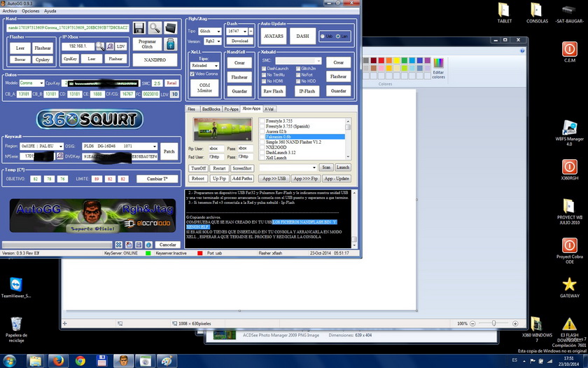Open the XeLL Tipo Reloaded dropdown

tap(216, 65)
